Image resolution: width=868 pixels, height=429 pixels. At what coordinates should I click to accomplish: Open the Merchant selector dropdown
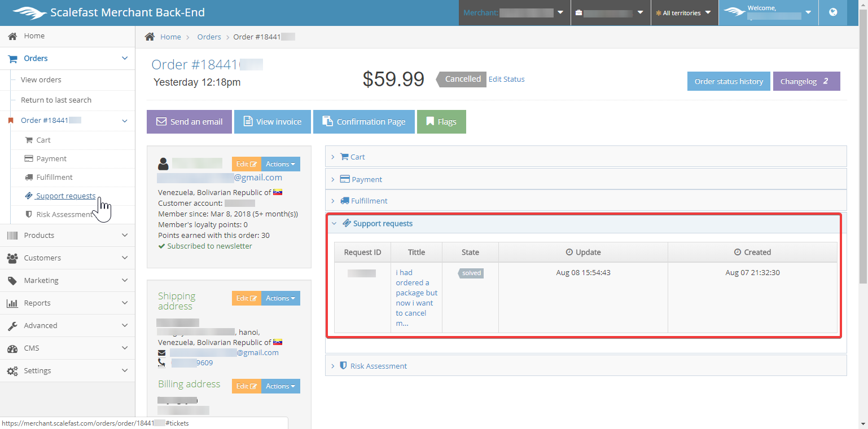(514, 12)
